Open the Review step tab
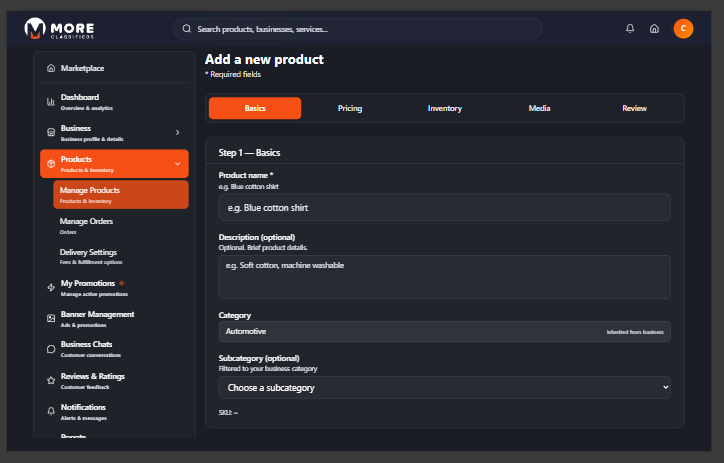 (x=634, y=108)
